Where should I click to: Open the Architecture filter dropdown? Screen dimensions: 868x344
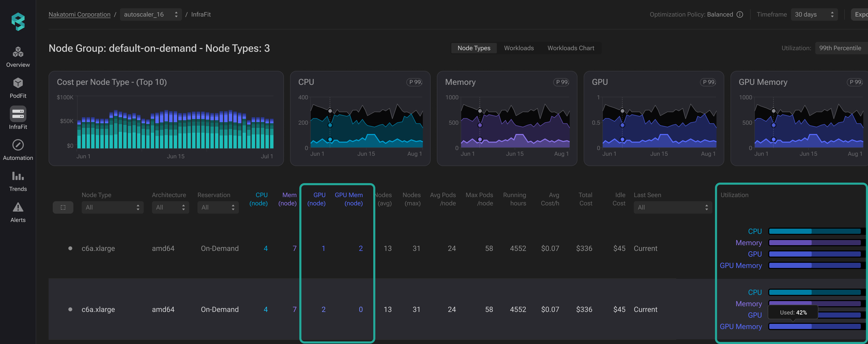171,207
